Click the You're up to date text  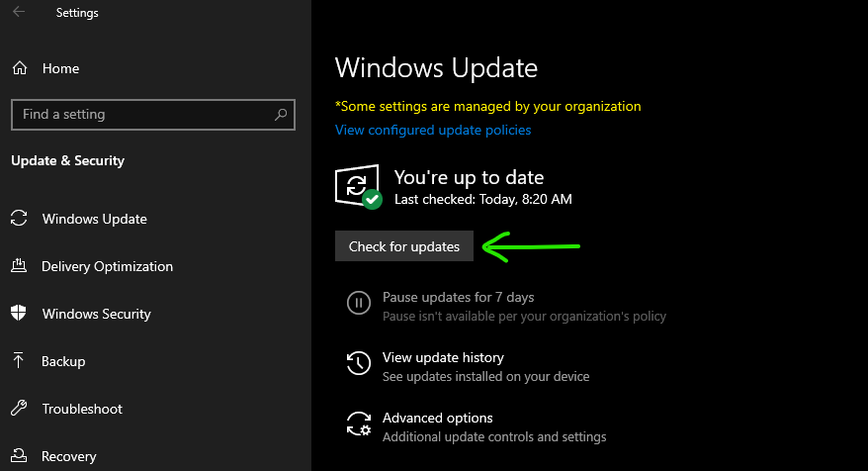coord(469,177)
